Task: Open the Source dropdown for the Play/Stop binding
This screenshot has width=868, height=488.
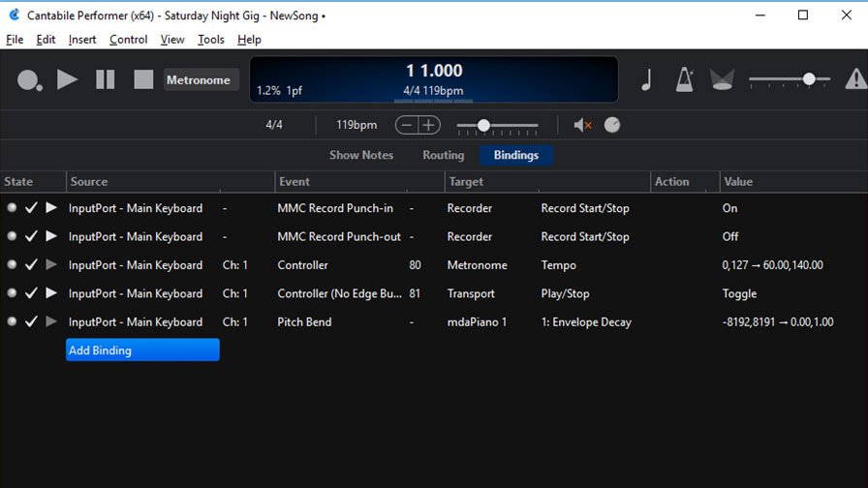Action: [136, 293]
